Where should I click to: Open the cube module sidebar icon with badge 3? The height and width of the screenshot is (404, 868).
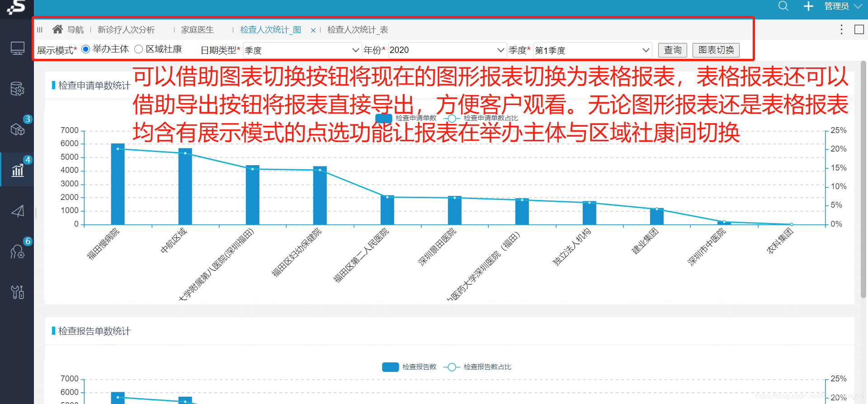(17, 130)
